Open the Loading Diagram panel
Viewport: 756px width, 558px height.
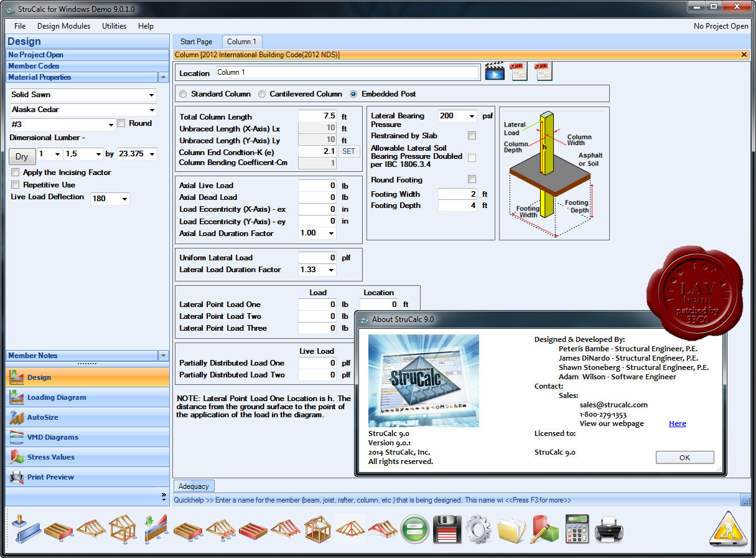coord(87,397)
